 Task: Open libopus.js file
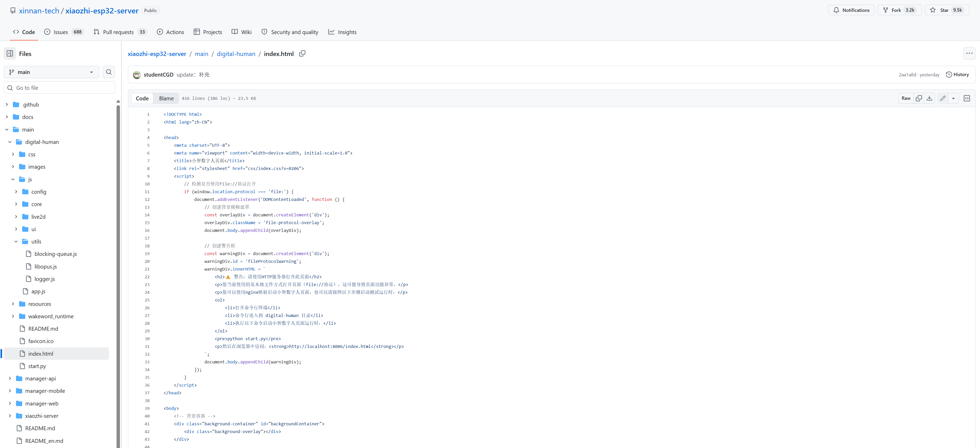pyautogui.click(x=46, y=267)
